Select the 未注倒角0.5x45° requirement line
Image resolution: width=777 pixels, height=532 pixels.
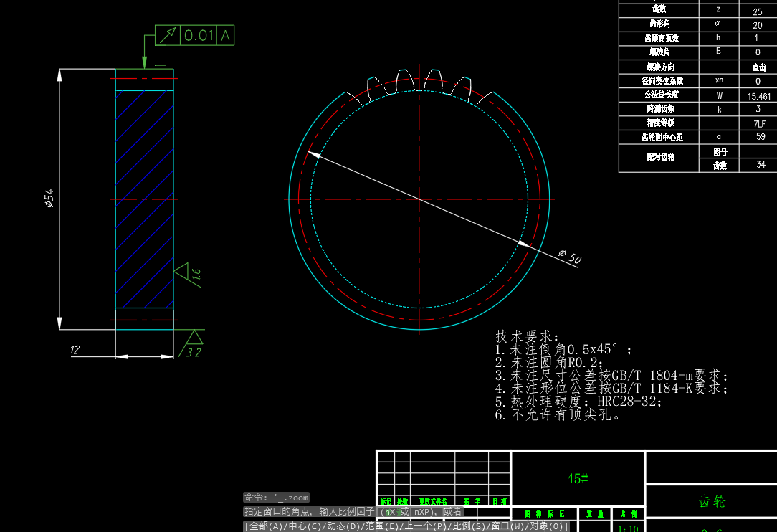point(563,350)
